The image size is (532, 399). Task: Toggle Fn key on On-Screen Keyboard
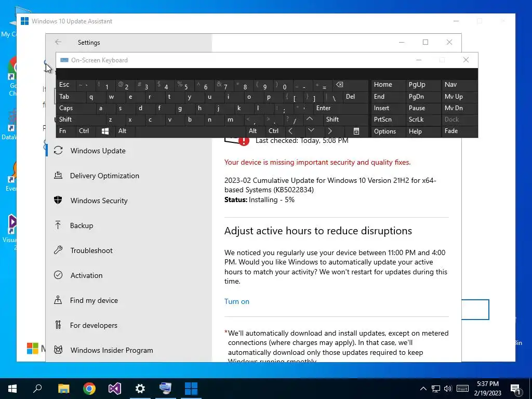65,131
